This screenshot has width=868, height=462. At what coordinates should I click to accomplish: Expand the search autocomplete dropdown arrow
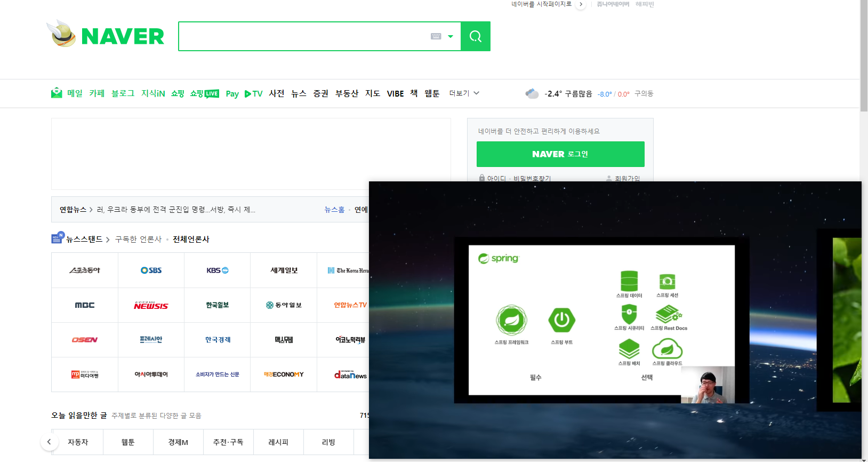coord(451,36)
